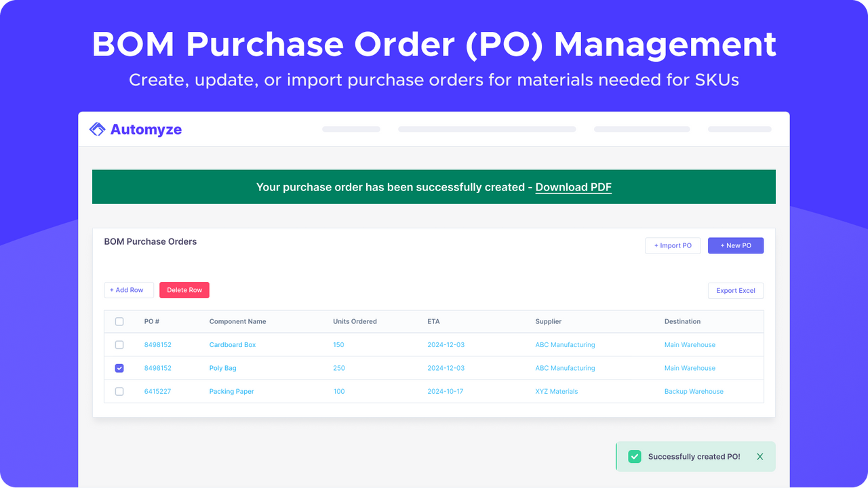This screenshot has height=488, width=868.
Task: Click ABC Manufacturing in Cardboard Box row
Action: tap(565, 345)
